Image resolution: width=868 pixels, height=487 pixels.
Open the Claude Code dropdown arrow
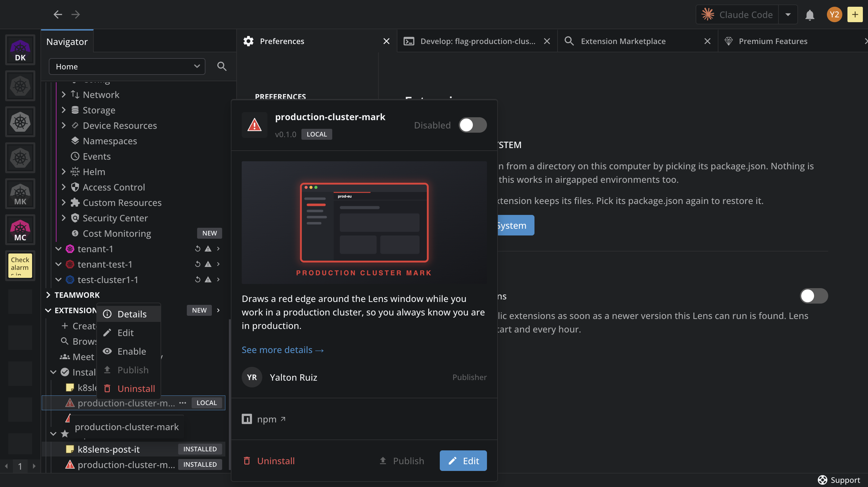[x=788, y=15]
